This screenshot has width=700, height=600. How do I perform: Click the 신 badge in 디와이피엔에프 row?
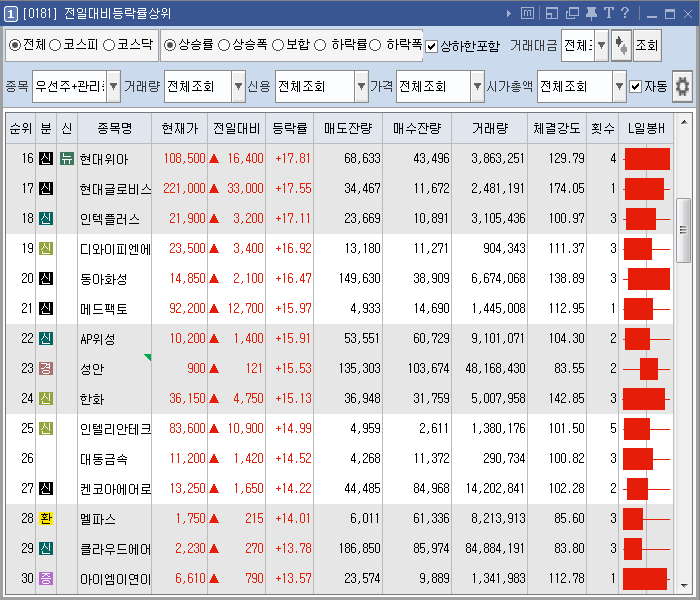coord(46,248)
